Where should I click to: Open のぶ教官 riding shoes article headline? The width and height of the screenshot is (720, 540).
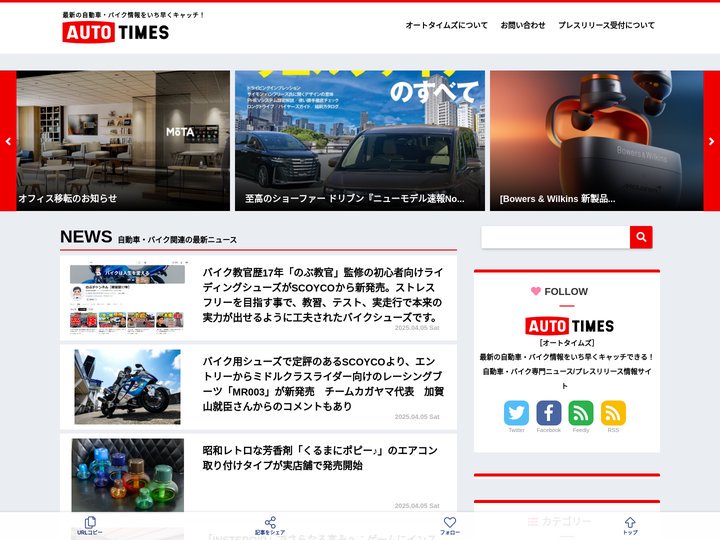[x=323, y=295]
